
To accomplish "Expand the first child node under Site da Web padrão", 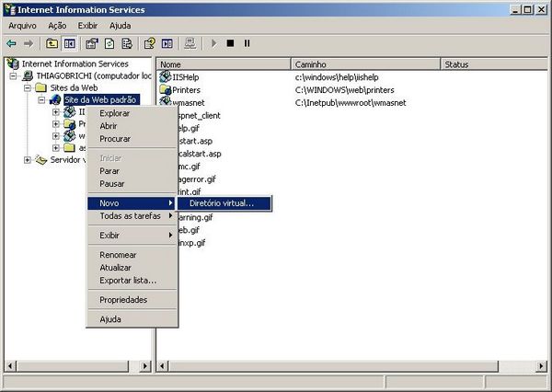I will tap(55, 112).
